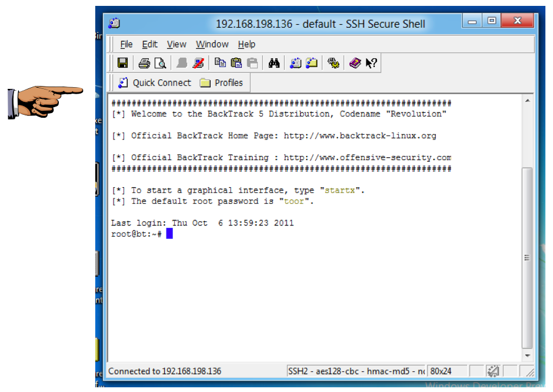553x392 pixels.
Task: Open the Profiles button
Action: coord(221,83)
